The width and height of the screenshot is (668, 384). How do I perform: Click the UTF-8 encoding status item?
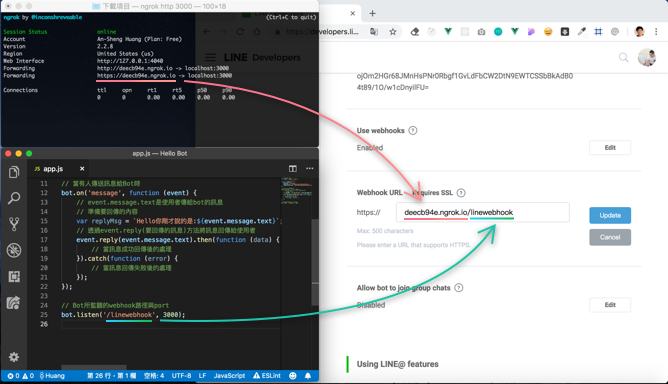(181, 375)
